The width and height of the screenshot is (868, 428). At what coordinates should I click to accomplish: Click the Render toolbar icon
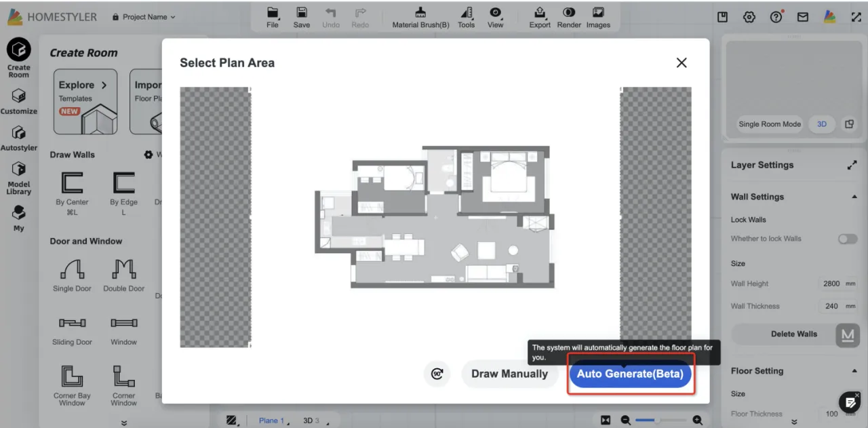coord(569,18)
